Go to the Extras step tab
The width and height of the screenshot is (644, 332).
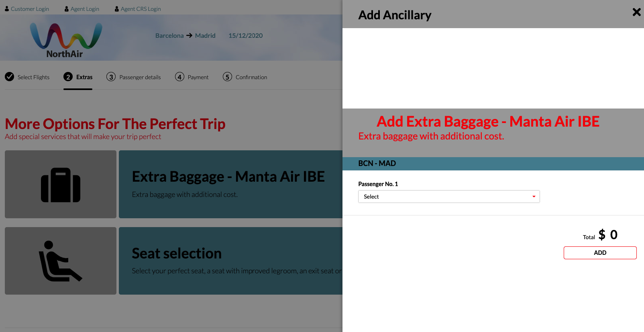pyautogui.click(x=78, y=77)
